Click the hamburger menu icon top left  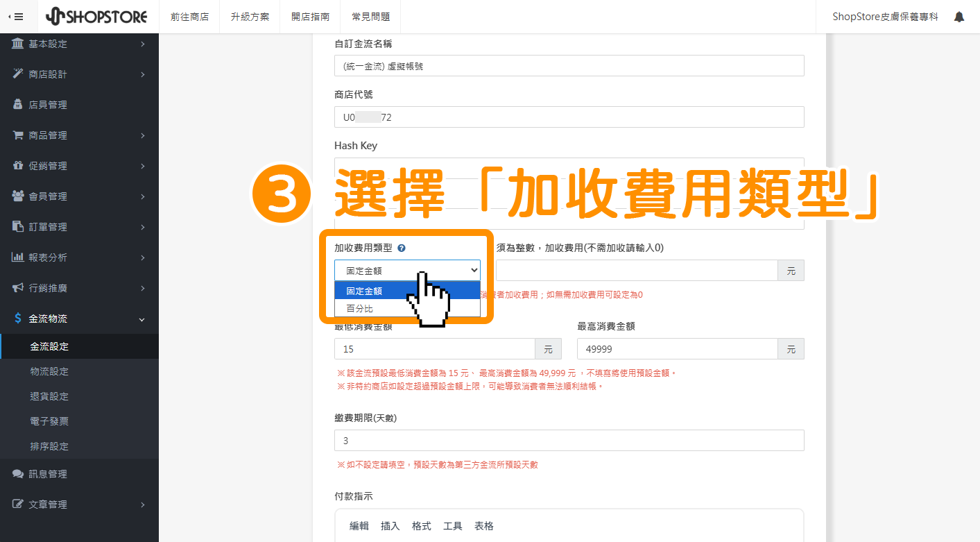click(19, 16)
